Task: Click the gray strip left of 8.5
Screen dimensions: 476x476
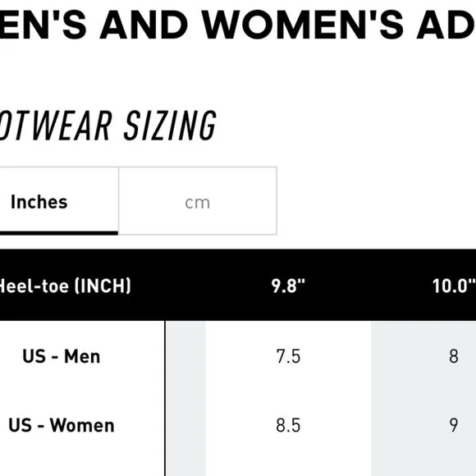Action: [185, 425]
